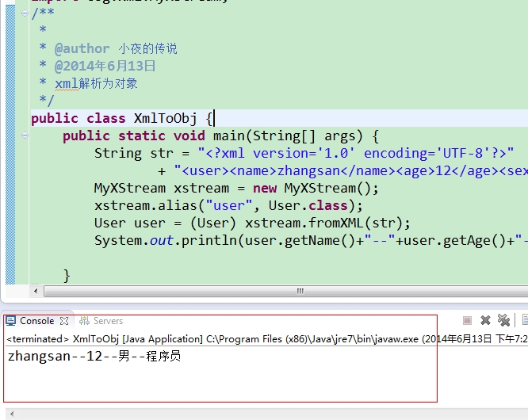
Task: Close the Console tab with its X
Action: click(64, 321)
